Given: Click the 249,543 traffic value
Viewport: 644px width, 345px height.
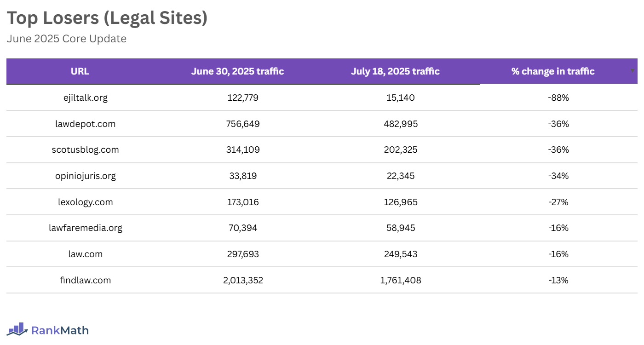Looking at the screenshot, I should [401, 254].
